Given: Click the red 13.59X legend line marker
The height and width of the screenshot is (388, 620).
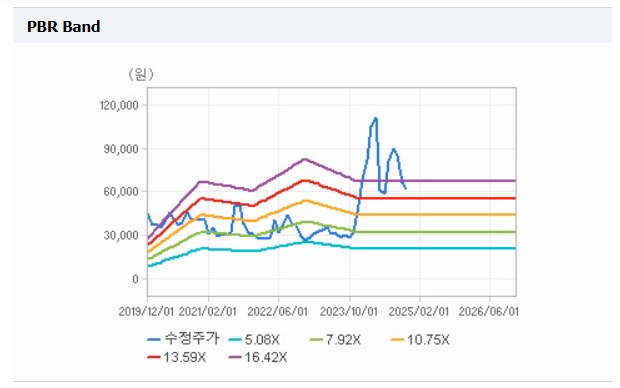Looking at the screenshot, I should pyautogui.click(x=153, y=357).
